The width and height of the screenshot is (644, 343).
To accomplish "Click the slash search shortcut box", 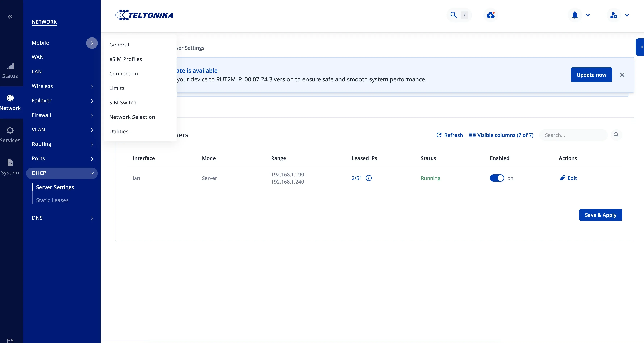I will click(x=464, y=15).
